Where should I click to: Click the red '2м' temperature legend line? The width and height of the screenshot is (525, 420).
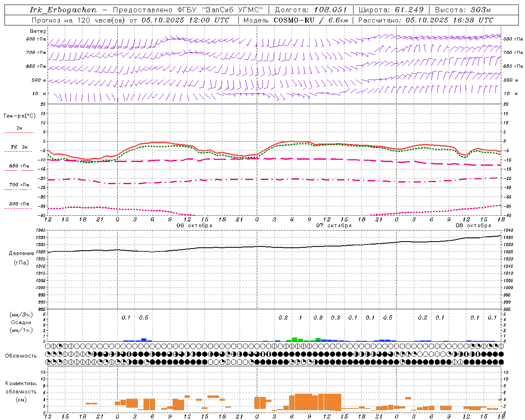19,132
